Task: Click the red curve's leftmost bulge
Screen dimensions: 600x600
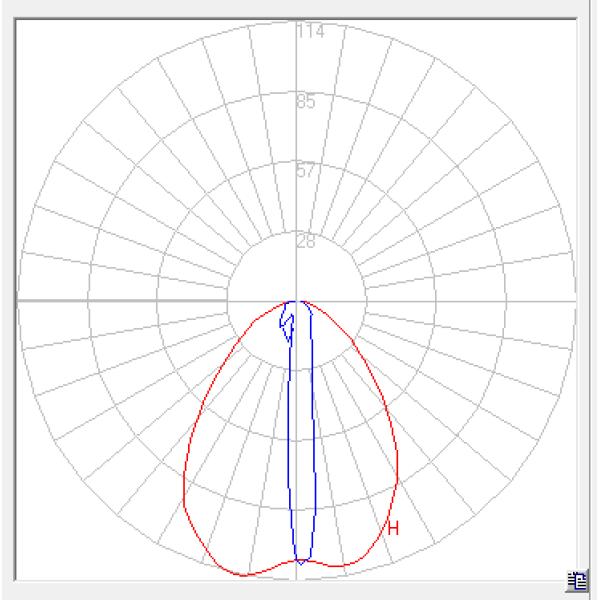Action: (x=184, y=490)
